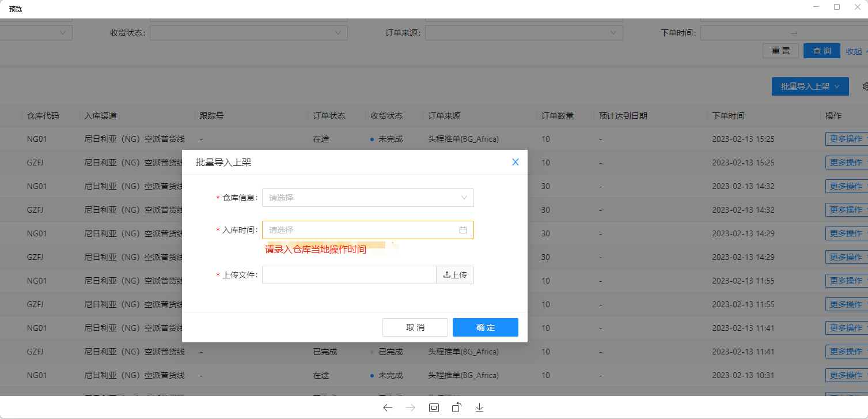Viewport: 868px width, 419px height.
Task: Go to next image with right arrow
Action: [x=411, y=408]
